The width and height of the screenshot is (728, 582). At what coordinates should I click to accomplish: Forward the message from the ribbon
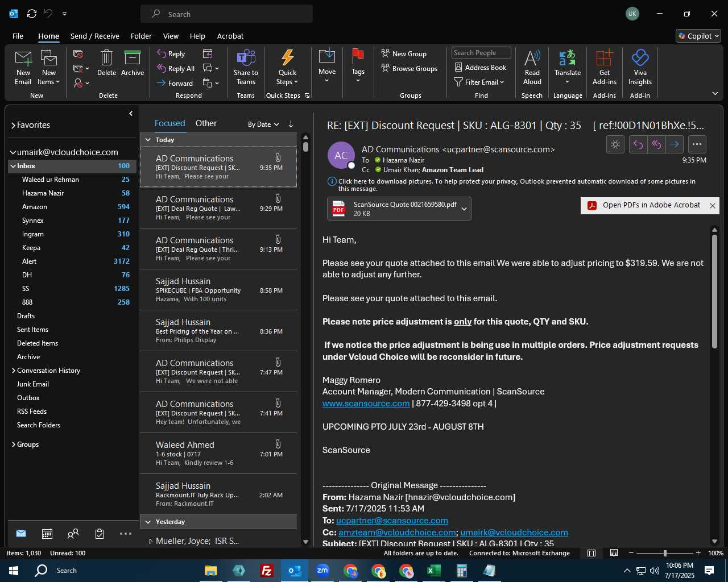point(175,83)
